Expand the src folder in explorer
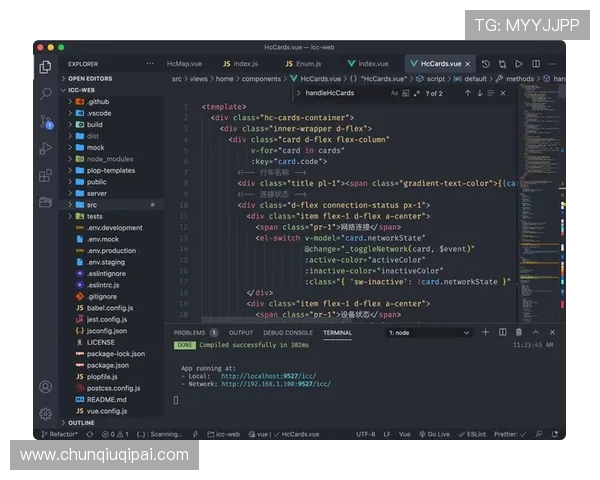Screen dimensions: 600x480 92,204
